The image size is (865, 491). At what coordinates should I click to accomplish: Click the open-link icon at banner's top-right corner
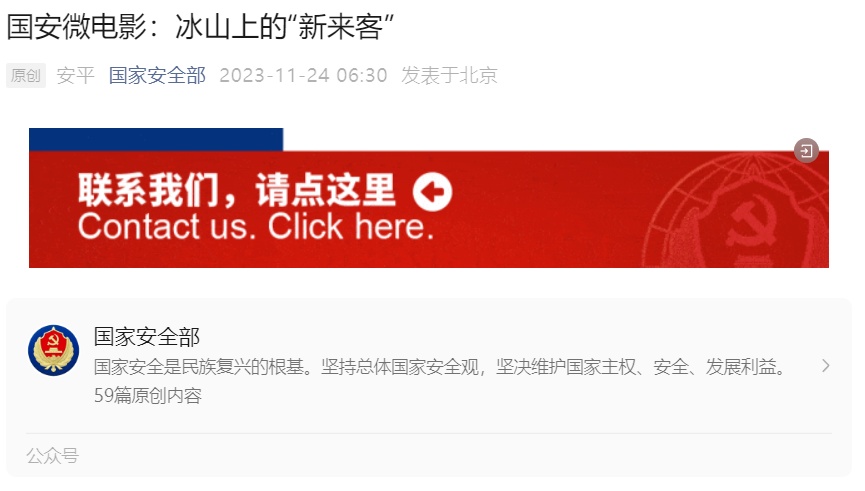[x=806, y=151]
